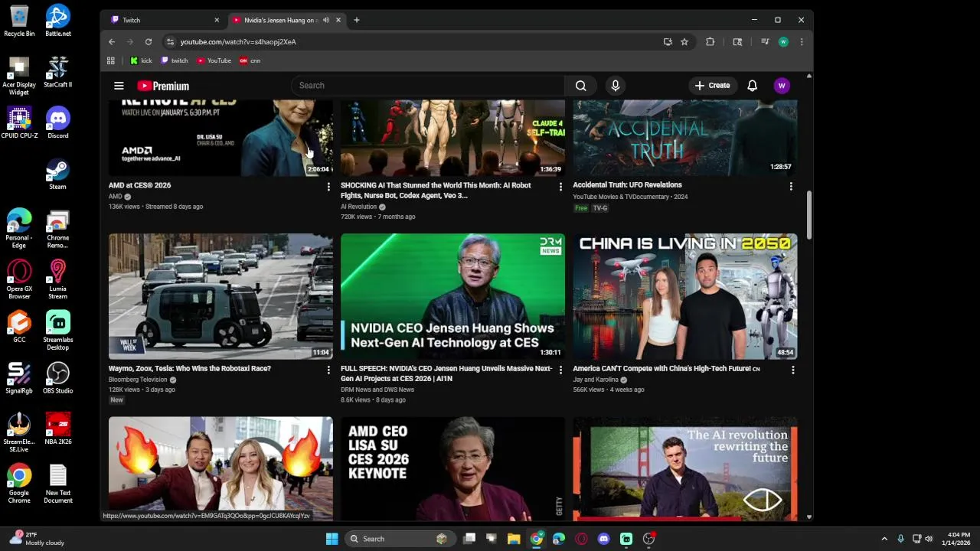This screenshot has height=551, width=980.
Task: Open the Chrome extensions puzzle icon
Action: (710, 42)
